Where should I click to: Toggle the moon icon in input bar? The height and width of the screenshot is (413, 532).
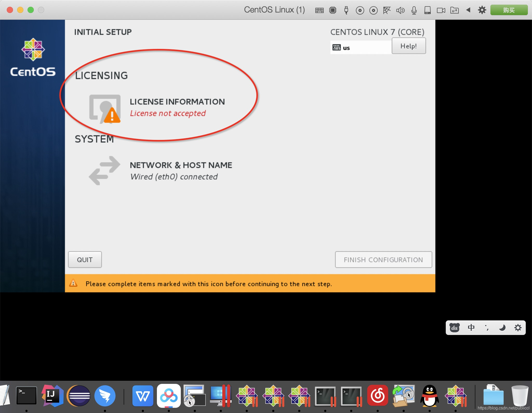(x=502, y=328)
